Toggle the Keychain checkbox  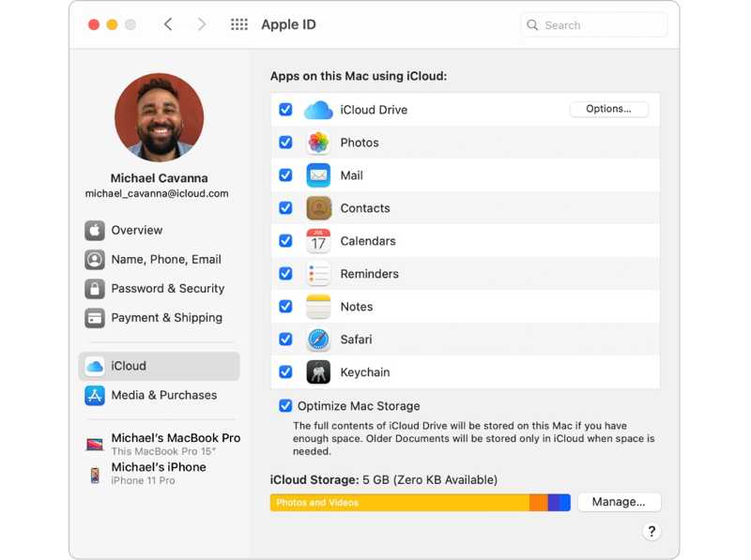point(285,371)
